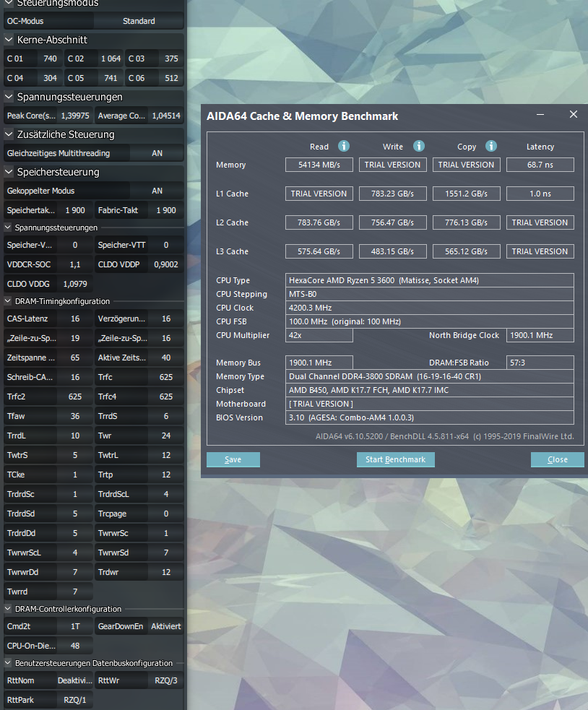Click the CPU Multiplier 42x field

pos(319,335)
